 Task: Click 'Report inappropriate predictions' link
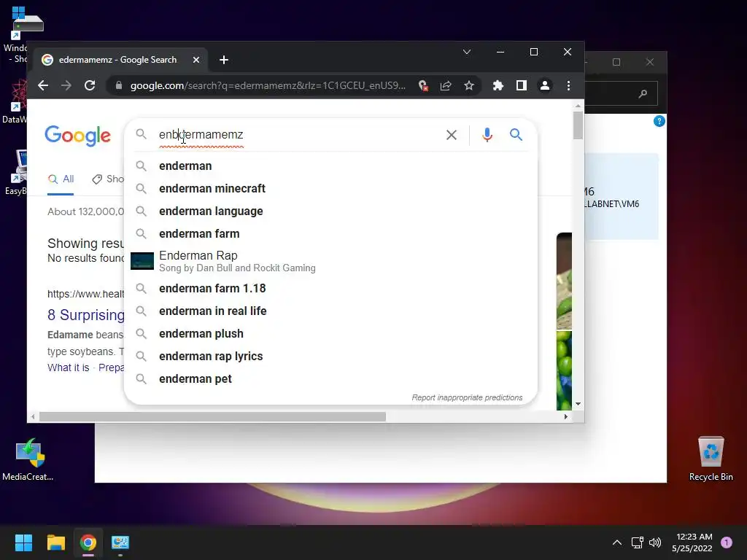pyautogui.click(x=467, y=397)
